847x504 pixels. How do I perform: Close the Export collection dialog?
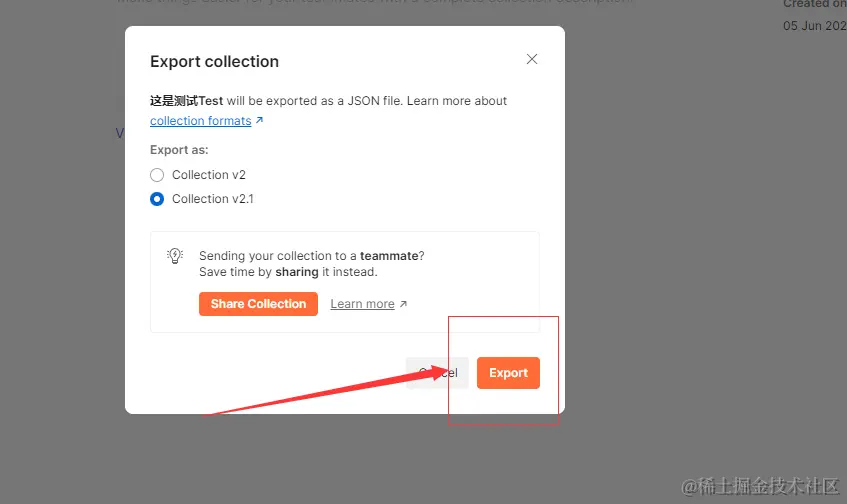532,59
